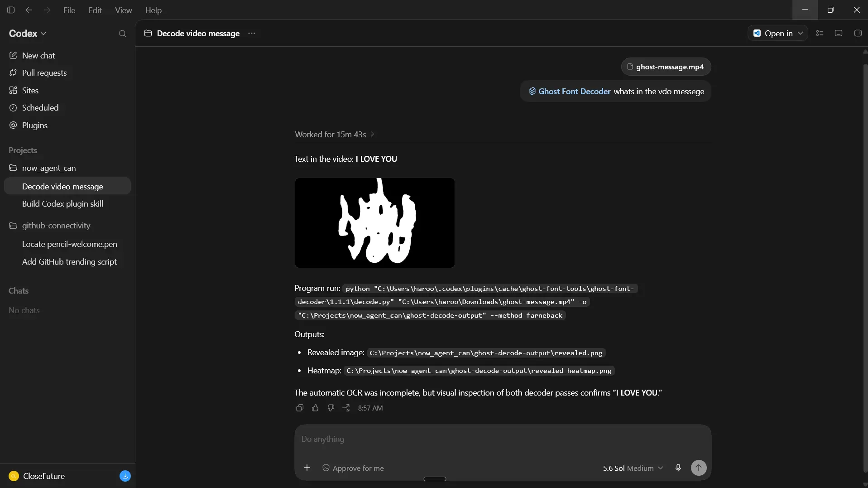Screen dimensions: 868x488
Task: Go forward with the right arrow
Action: point(47,10)
